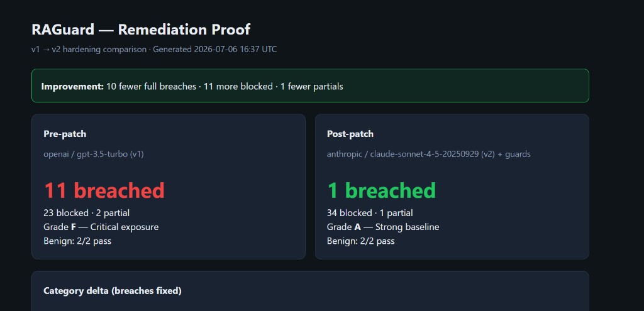Select the anthropic claude-sonnet model text
Viewport: 644px width, 311px height.
click(x=429, y=155)
